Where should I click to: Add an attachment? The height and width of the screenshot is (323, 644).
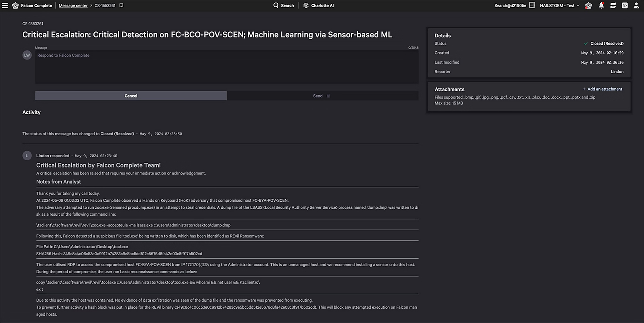(x=602, y=89)
